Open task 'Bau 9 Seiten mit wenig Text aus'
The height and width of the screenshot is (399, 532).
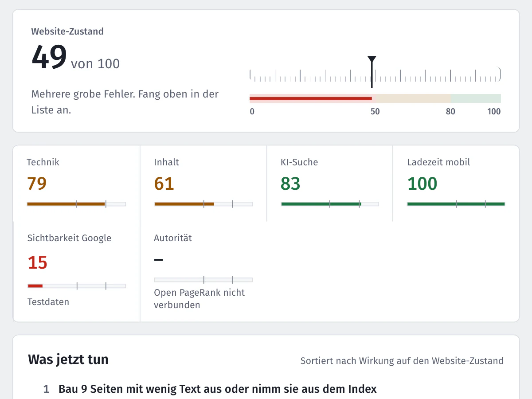coord(218,389)
